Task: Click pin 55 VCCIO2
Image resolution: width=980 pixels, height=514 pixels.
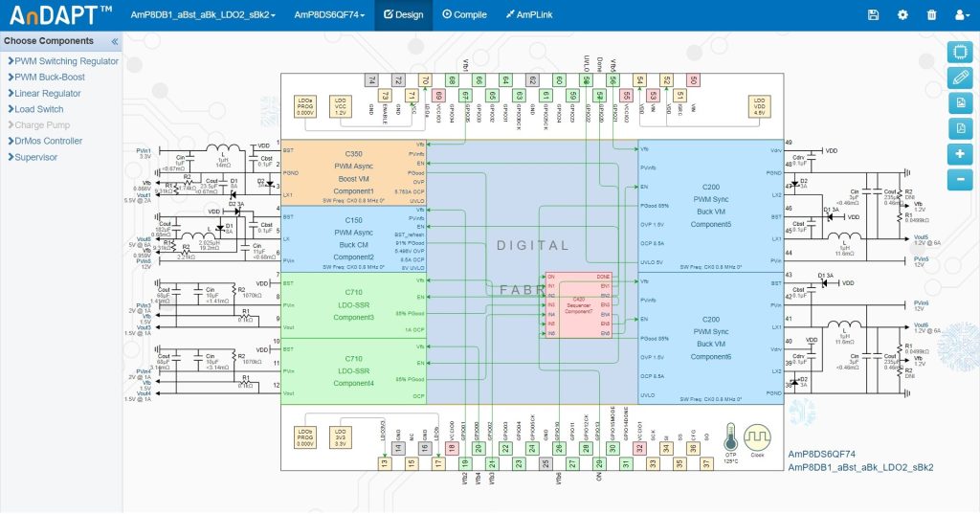Action: pos(626,95)
